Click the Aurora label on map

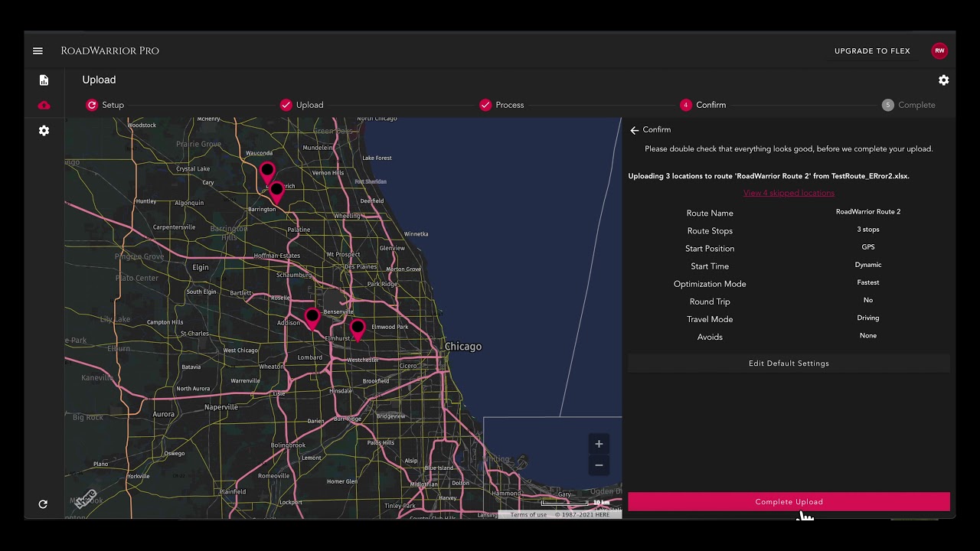coord(163,414)
